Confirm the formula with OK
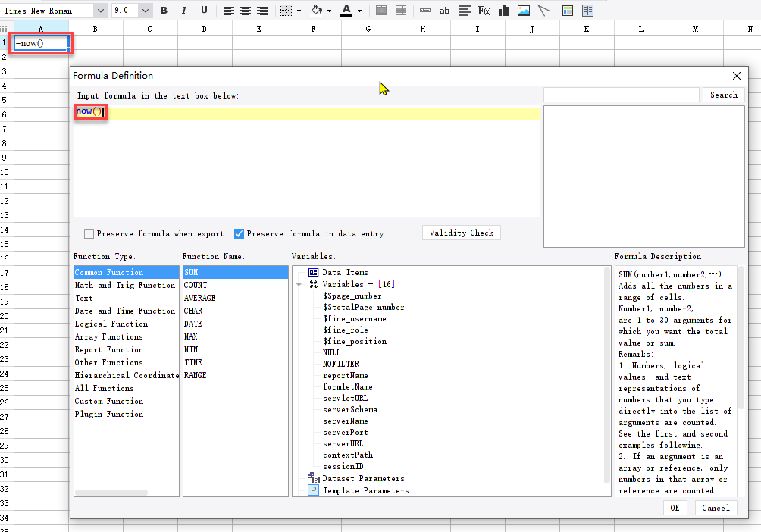Image resolution: width=761 pixels, height=532 pixels. [675, 507]
